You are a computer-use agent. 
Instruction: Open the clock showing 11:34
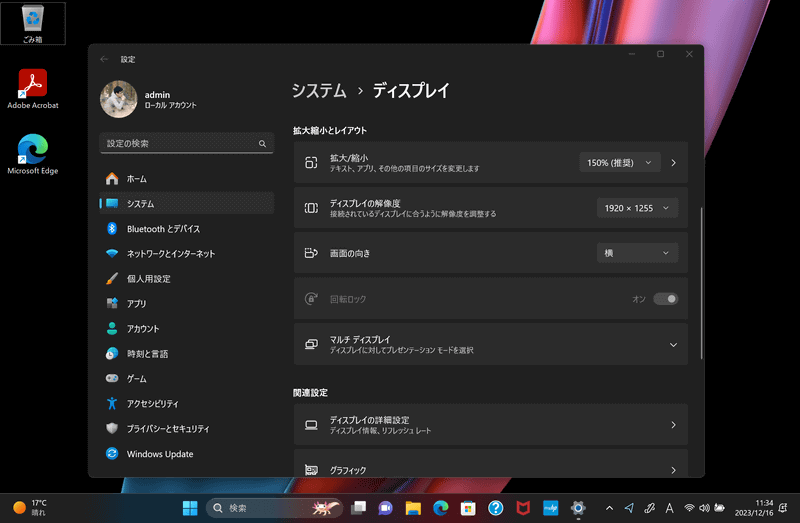click(x=754, y=508)
